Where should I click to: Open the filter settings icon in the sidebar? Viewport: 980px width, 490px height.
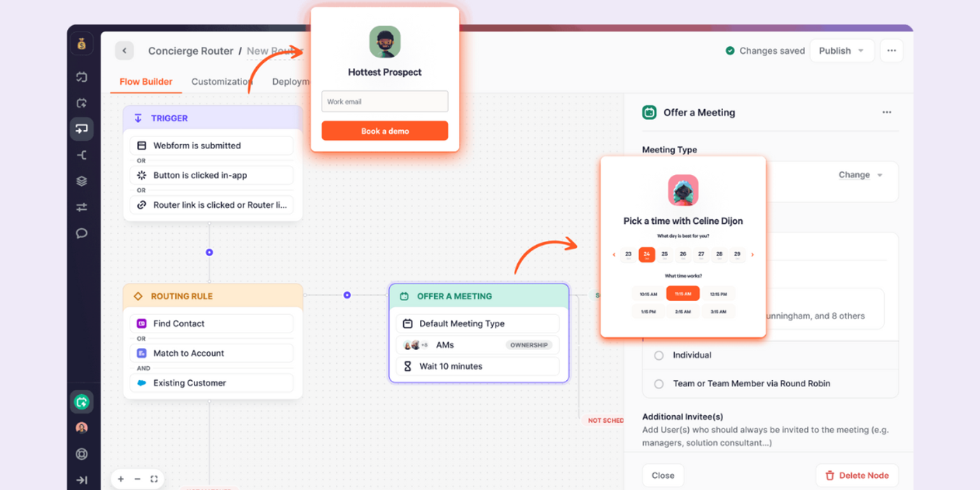82,207
